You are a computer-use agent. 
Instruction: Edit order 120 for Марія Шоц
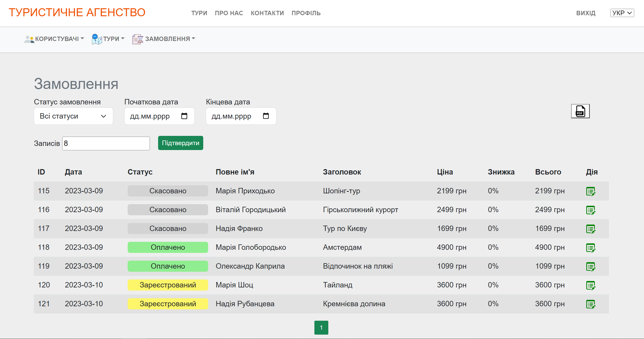click(x=591, y=285)
